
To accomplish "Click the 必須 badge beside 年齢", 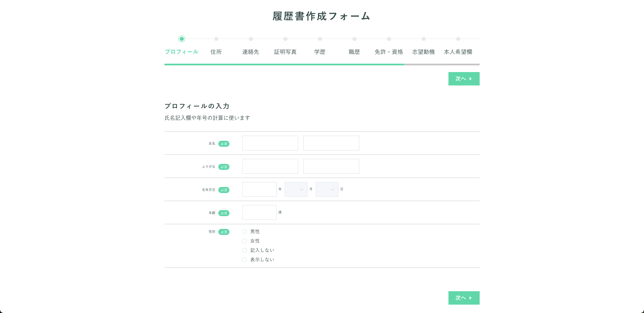I will 224,213.
